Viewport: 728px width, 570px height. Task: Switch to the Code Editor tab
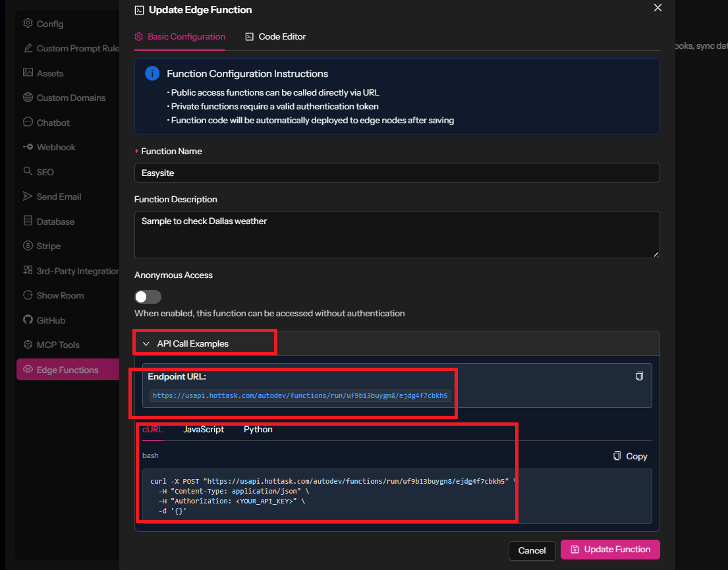(275, 37)
